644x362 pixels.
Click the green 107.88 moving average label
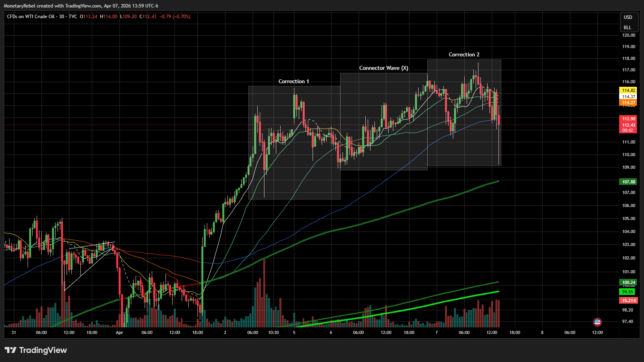pyautogui.click(x=629, y=182)
